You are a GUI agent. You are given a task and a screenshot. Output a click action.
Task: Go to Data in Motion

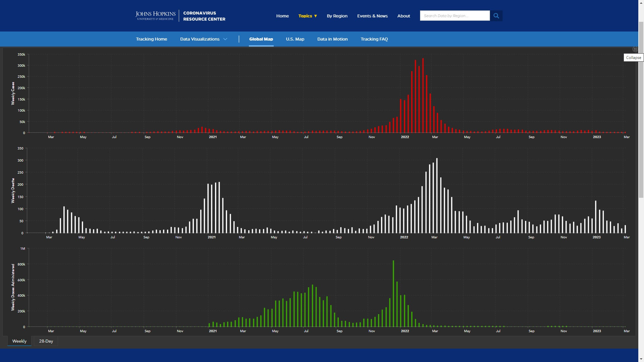(x=332, y=39)
